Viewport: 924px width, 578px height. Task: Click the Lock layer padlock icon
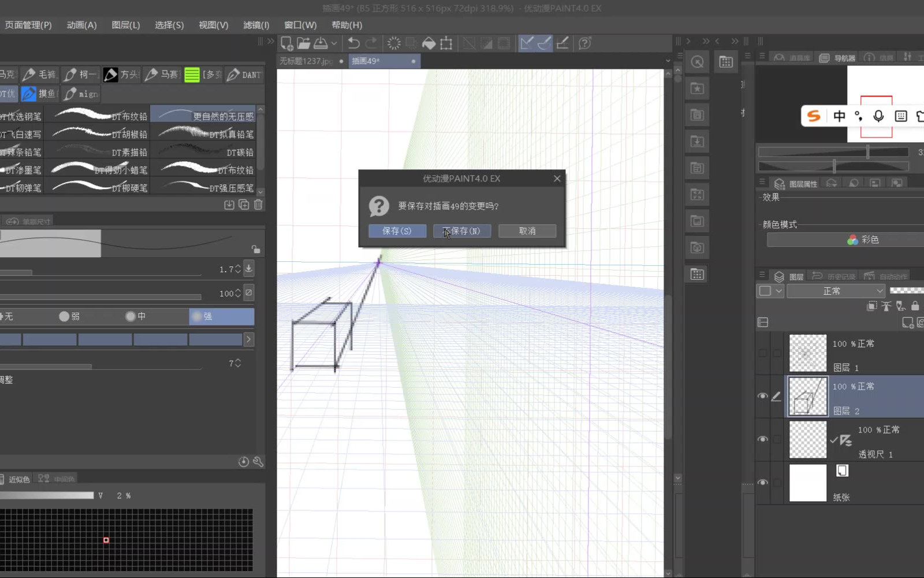(915, 306)
